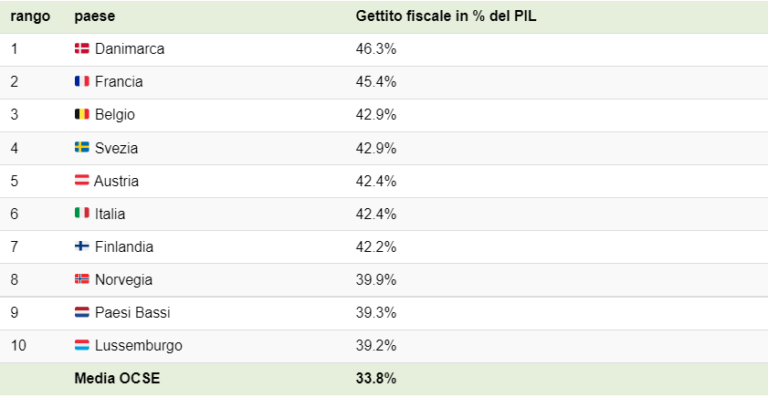768x398 pixels.
Task: Select the Finland flag icon
Action: 82,246
